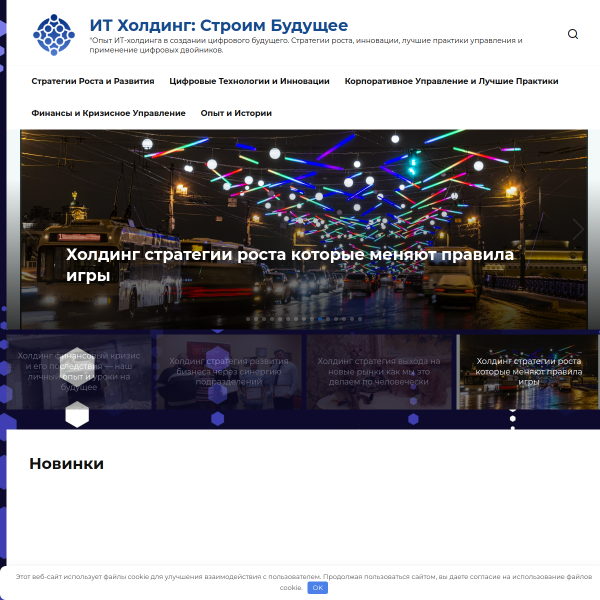This screenshot has height=600, width=600.
Task: Open slide headline Холдинг стратегии роста
Action: coord(290,265)
